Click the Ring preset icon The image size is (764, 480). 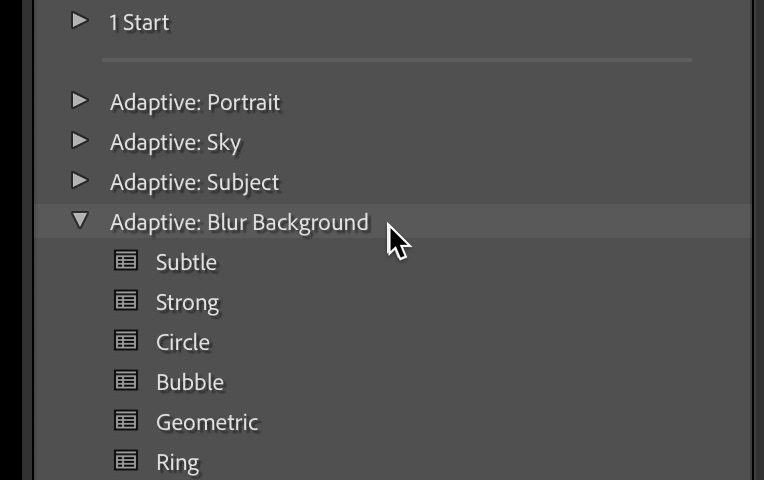click(126, 461)
